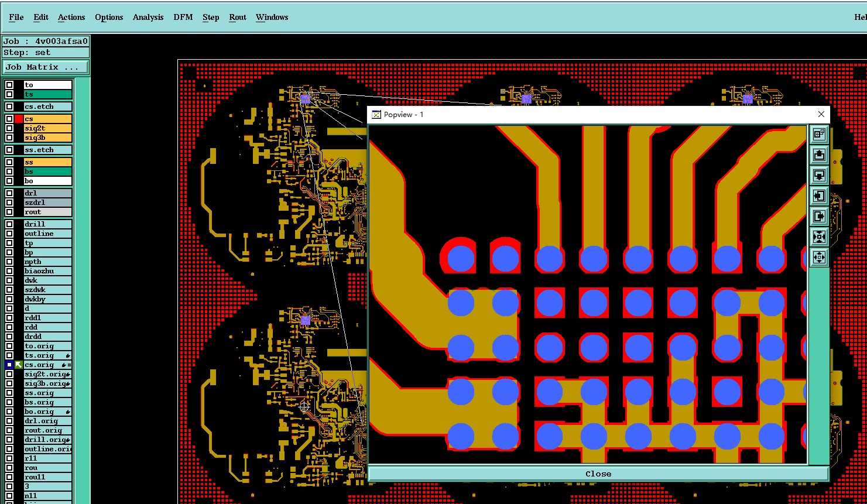Viewport: 867px width, 504px height.
Task: Click the edit-mark icon on bo.orig row
Action: coord(68,412)
